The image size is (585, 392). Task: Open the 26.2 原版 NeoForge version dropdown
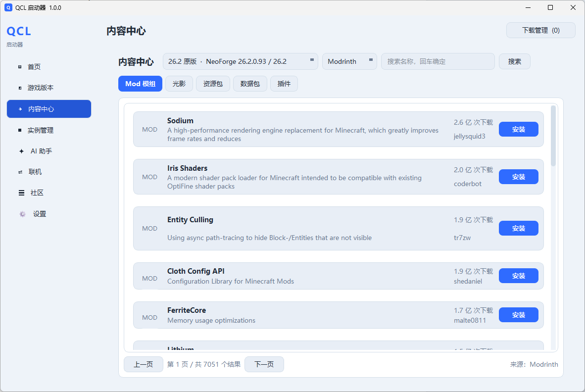[240, 61]
